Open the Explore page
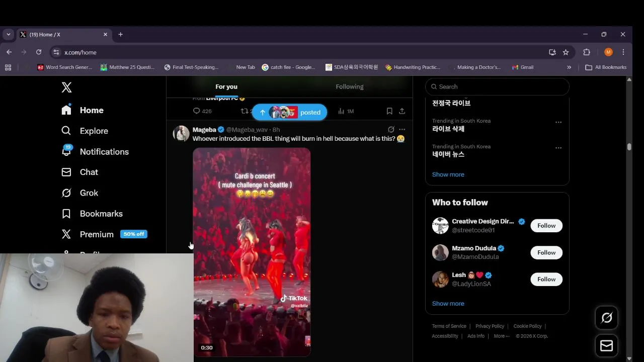 click(85, 131)
